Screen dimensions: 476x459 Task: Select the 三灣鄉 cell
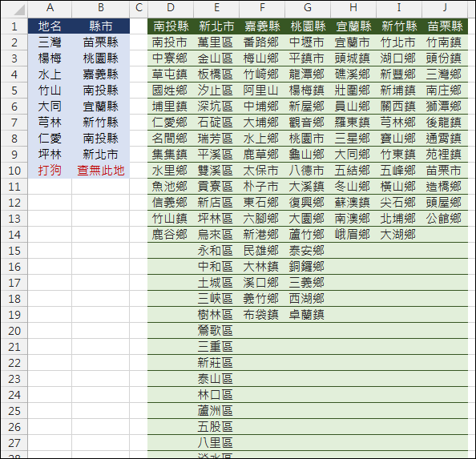[445, 74]
